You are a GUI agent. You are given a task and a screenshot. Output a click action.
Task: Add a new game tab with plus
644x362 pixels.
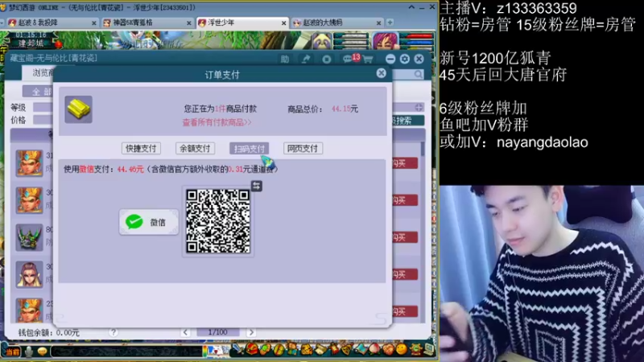(390, 23)
